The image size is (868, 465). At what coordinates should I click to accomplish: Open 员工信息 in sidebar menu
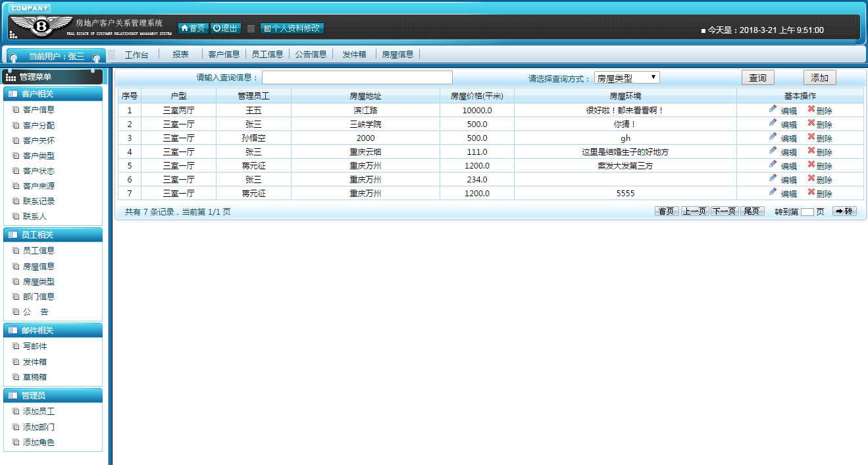39,250
